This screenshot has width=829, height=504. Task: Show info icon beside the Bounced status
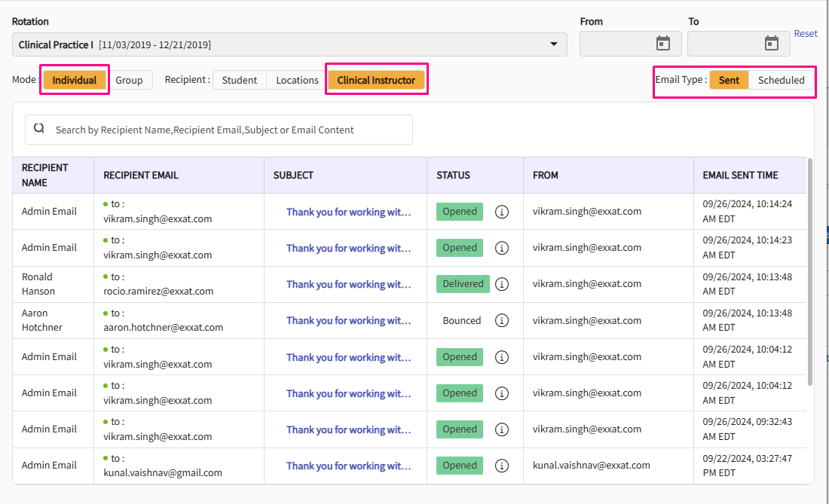(502, 321)
